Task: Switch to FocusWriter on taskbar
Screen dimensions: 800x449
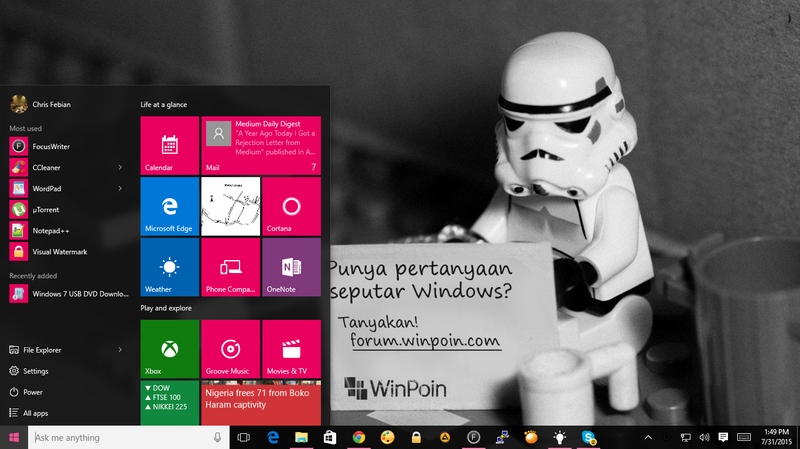Action: point(473,437)
